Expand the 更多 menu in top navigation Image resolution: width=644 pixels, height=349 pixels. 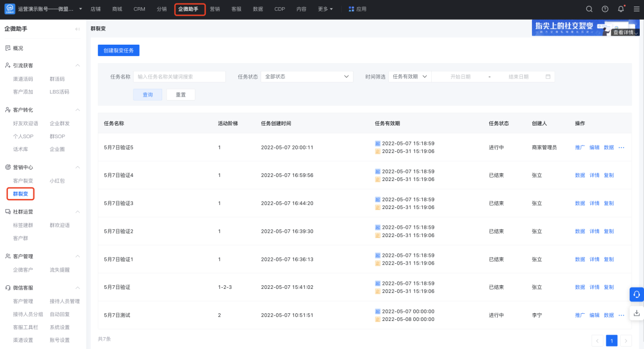(326, 9)
